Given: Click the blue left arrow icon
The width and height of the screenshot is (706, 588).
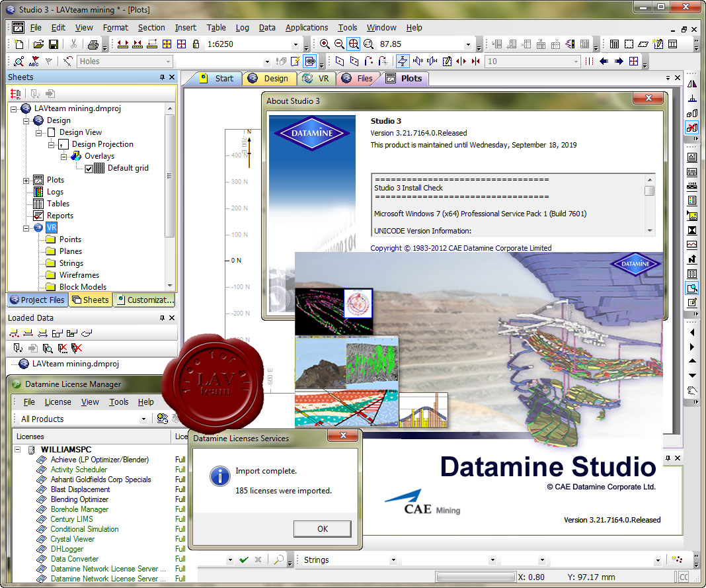Looking at the screenshot, I should click(x=604, y=62).
